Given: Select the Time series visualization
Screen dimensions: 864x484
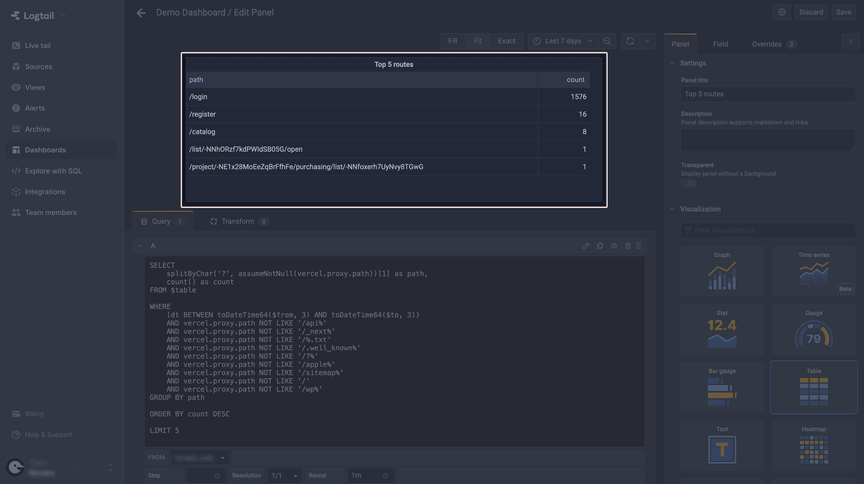Looking at the screenshot, I should click(x=813, y=271).
